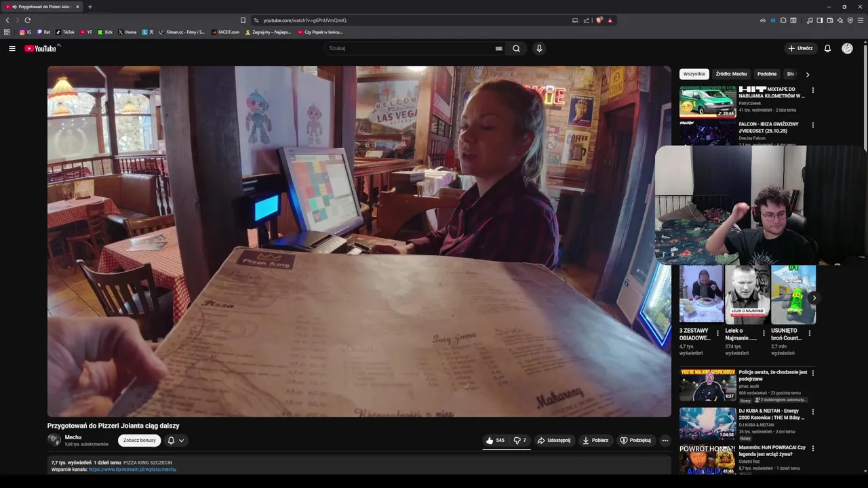Open the YouTube hamburger guide menu
Viewport: 868px width, 488px height.
(12, 48)
